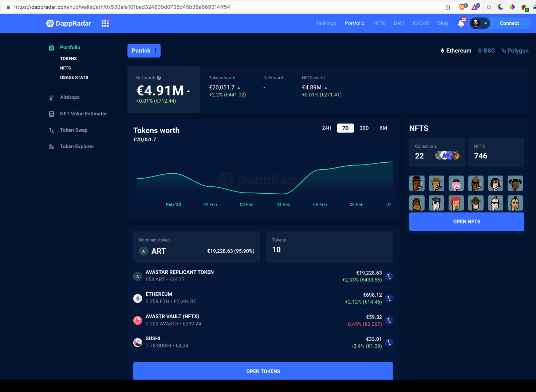
Task: Select the 7D chart range
Action: point(346,128)
